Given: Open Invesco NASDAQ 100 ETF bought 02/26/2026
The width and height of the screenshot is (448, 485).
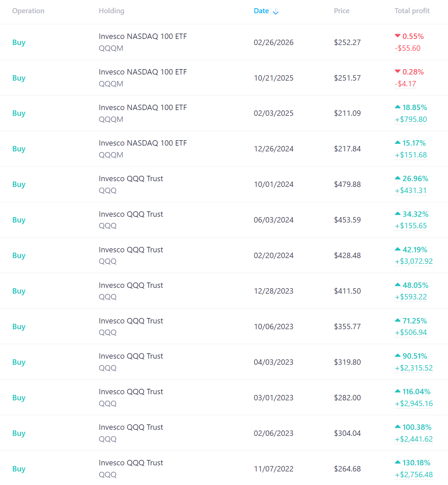Looking at the screenshot, I should coord(143,37).
